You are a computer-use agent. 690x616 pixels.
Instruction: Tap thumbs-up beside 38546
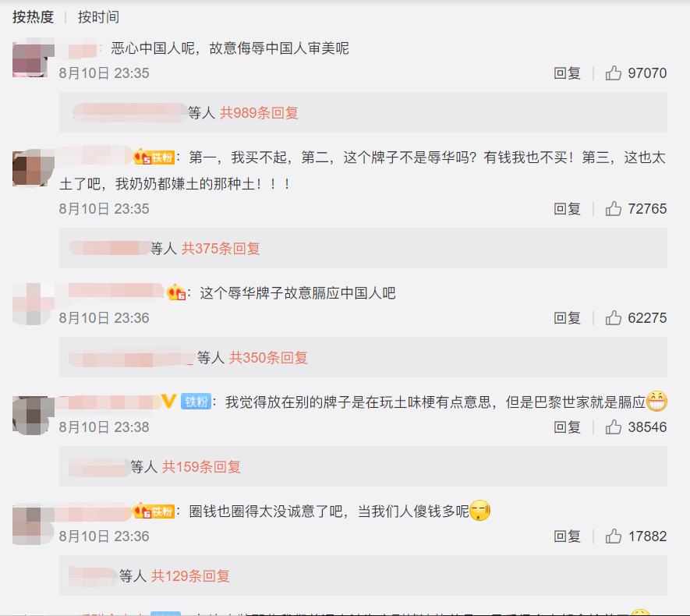coord(613,427)
